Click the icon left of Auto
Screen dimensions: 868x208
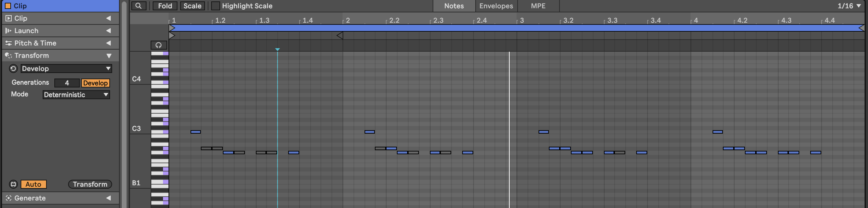[13, 184]
